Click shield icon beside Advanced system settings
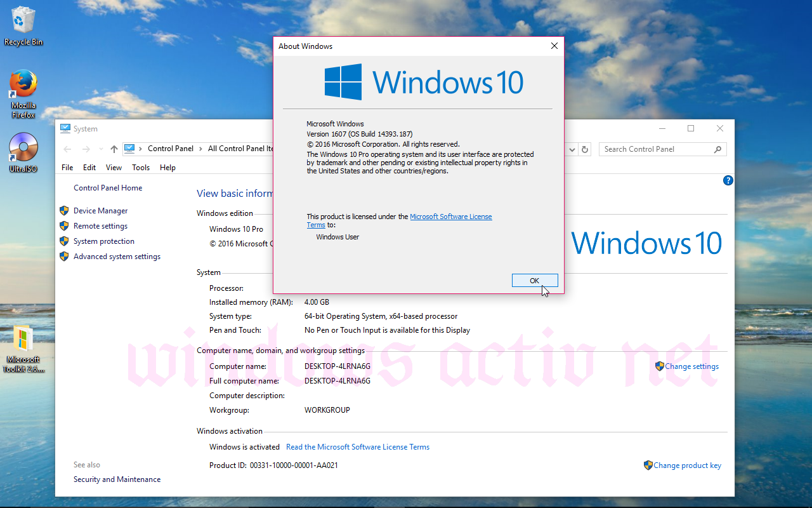812x508 pixels. tap(64, 256)
